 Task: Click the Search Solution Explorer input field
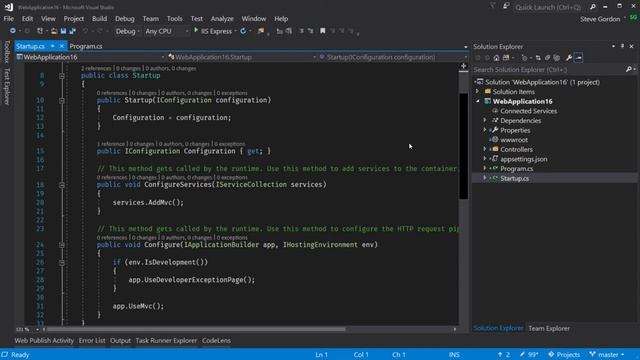(x=549, y=69)
